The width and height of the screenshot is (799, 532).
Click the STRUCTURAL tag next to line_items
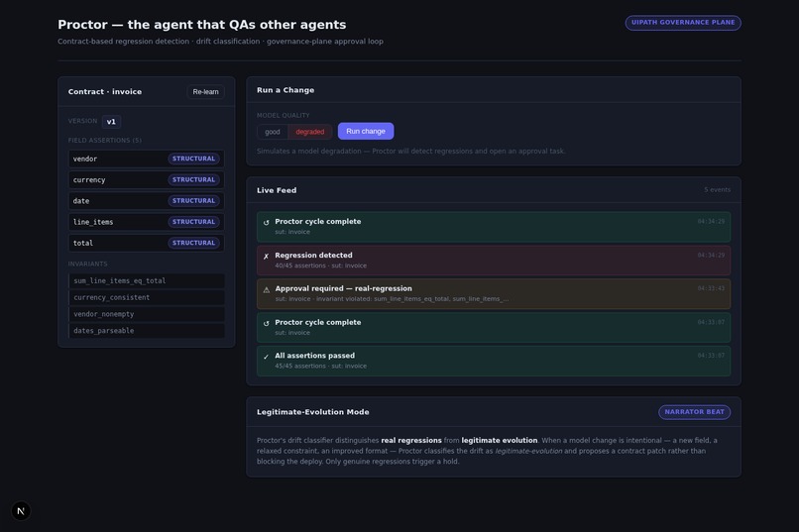pyautogui.click(x=193, y=222)
